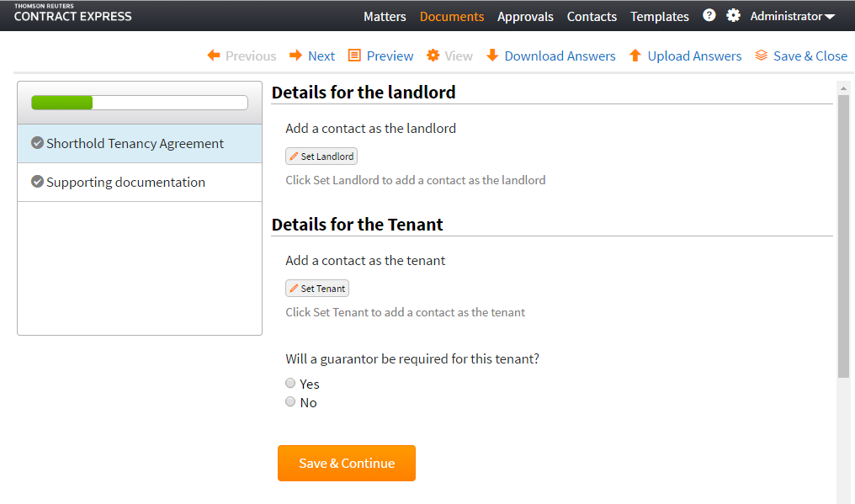The image size is (855, 504).
Task: Click the Upload Answers arrow icon
Action: pyautogui.click(x=635, y=56)
